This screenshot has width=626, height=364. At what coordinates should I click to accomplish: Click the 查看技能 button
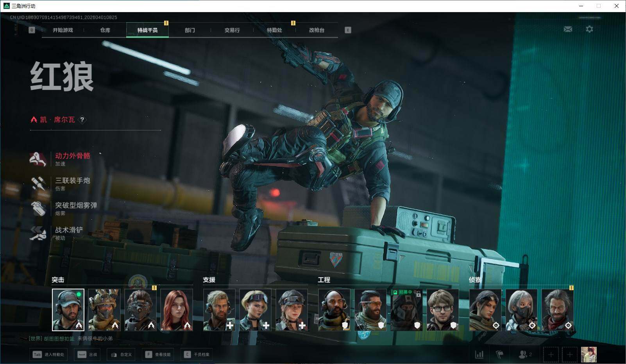click(x=158, y=355)
